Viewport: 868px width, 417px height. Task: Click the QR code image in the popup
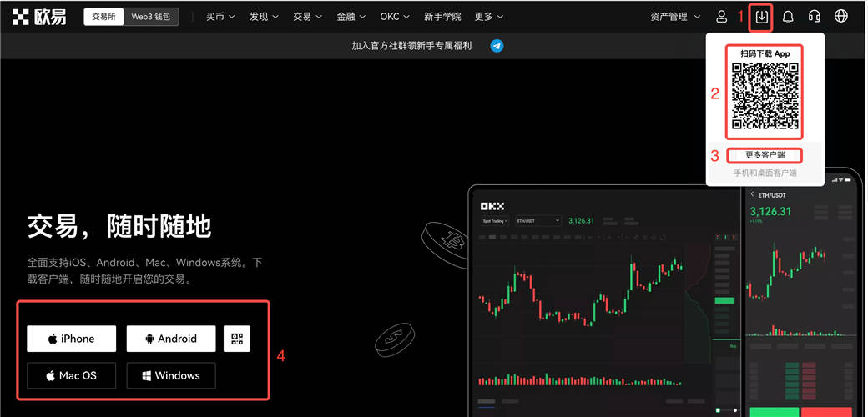point(765,97)
